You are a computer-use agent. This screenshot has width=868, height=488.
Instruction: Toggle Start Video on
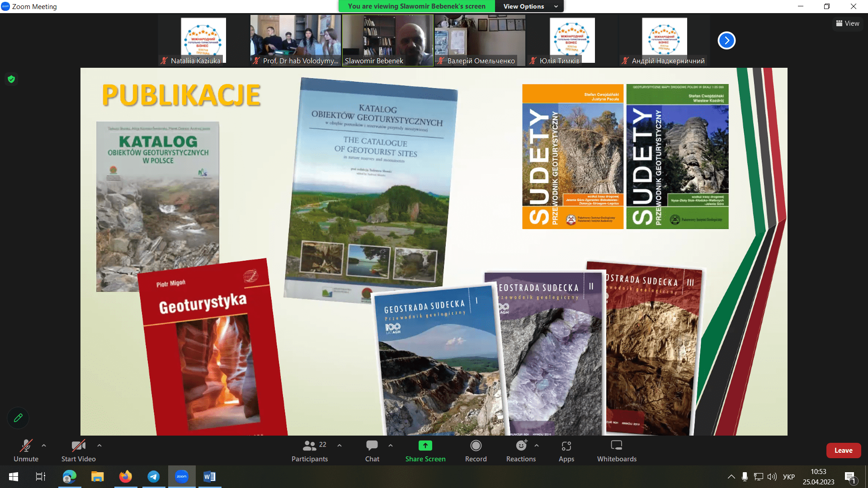click(78, 446)
